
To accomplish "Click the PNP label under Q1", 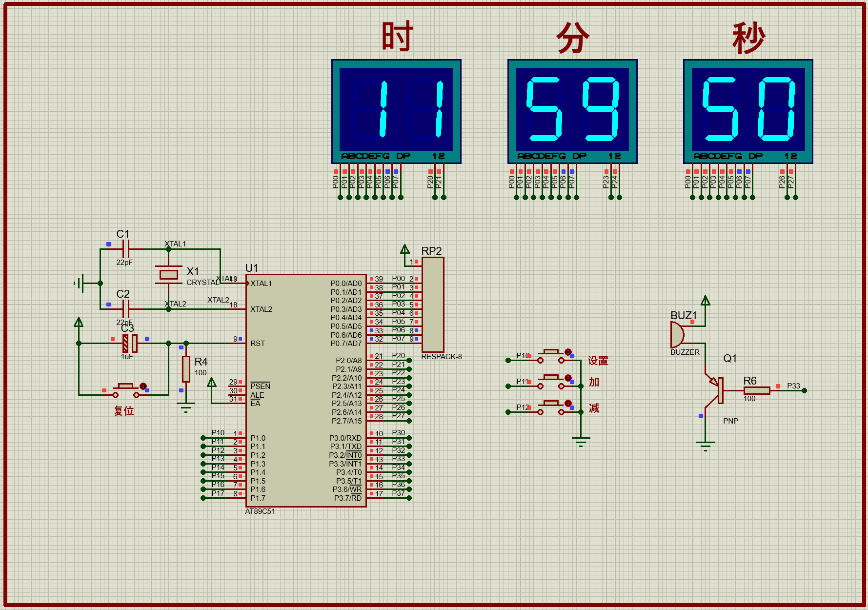I will point(730,421).
